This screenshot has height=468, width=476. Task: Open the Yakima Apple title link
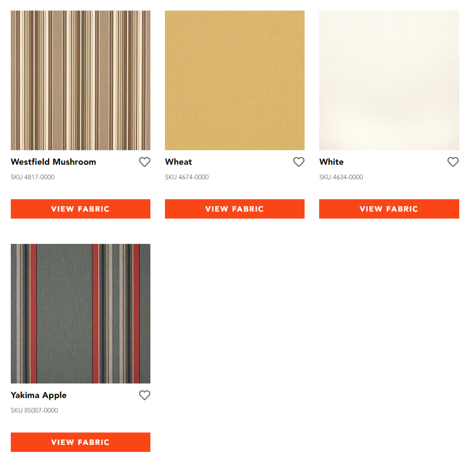(x=39, y=395)
